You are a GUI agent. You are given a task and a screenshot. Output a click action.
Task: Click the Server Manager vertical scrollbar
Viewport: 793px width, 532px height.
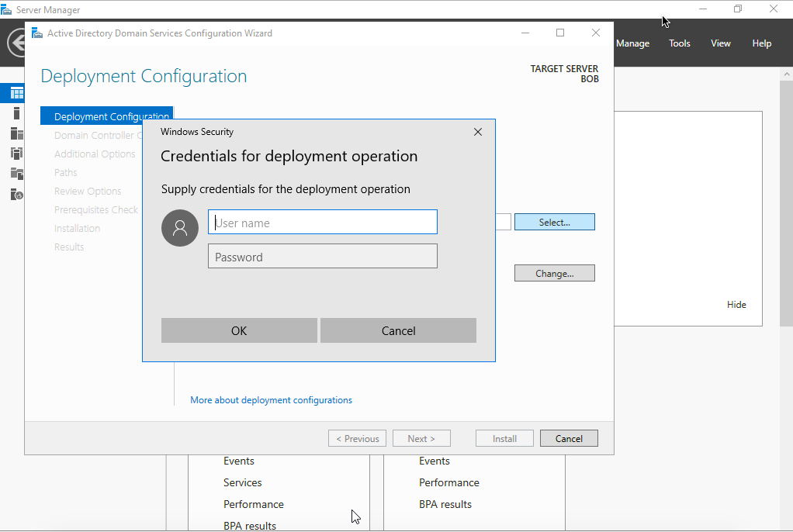787,202
